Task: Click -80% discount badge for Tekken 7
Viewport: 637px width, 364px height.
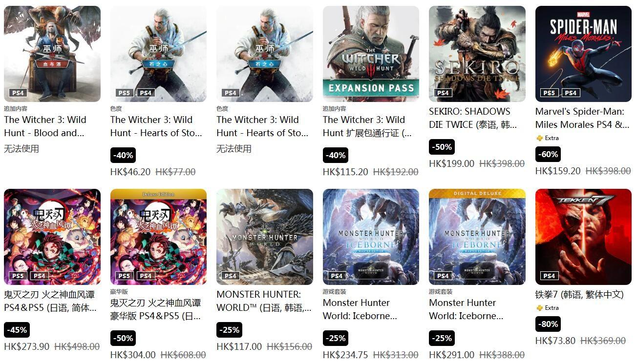Action: 548,324
